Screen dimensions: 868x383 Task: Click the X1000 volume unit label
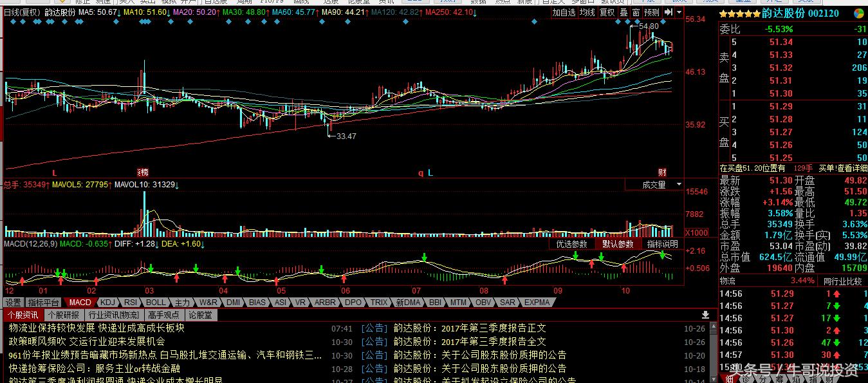[696, 232]
